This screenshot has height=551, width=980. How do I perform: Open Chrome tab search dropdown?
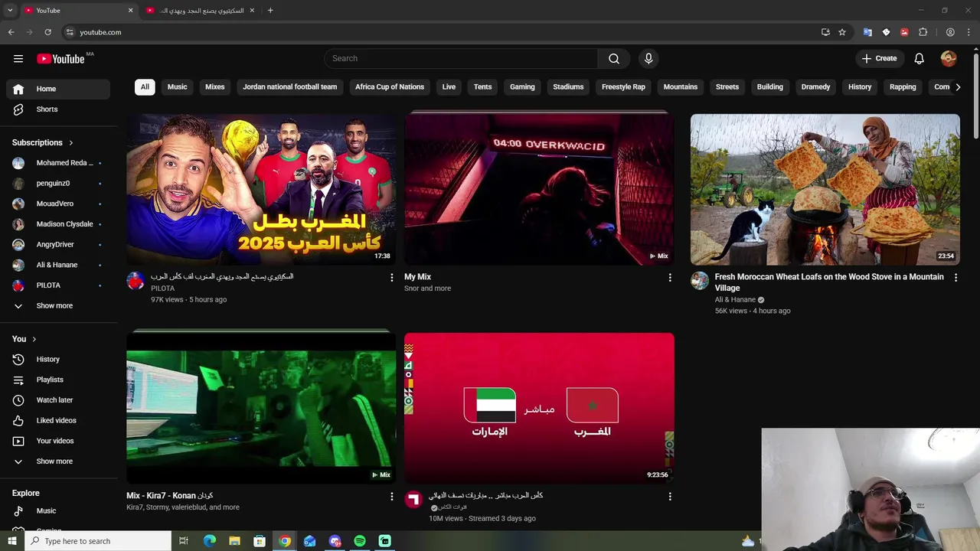[10, 11]
